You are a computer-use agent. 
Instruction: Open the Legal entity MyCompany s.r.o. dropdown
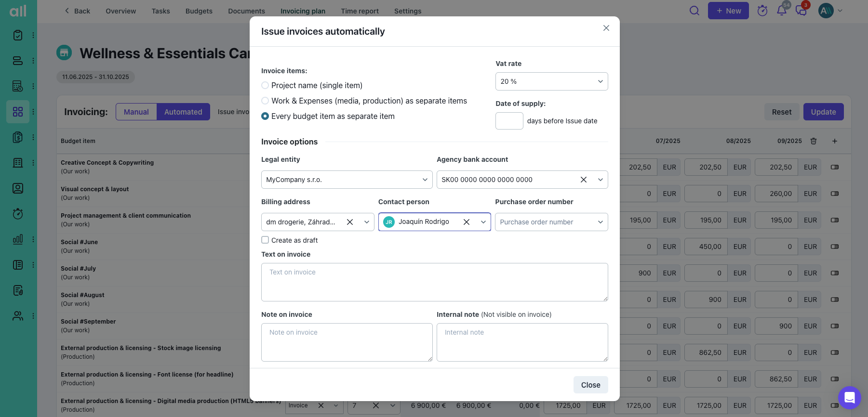coord(347,180)
